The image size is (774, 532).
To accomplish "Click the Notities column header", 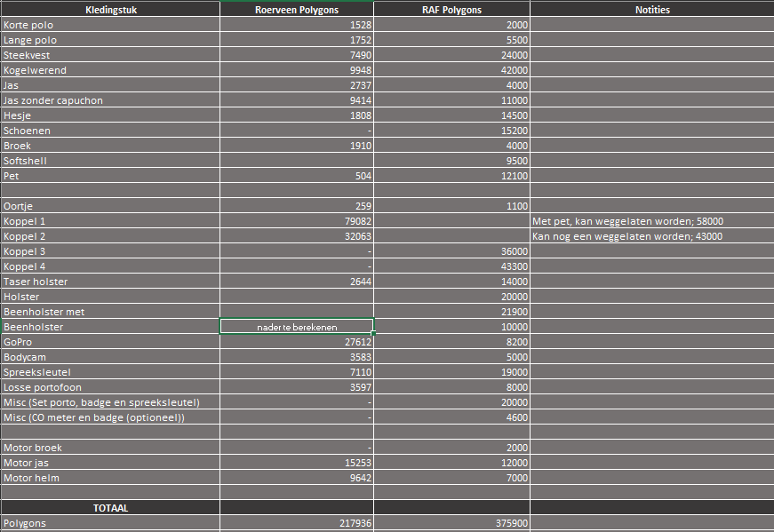I will (652, 10).
